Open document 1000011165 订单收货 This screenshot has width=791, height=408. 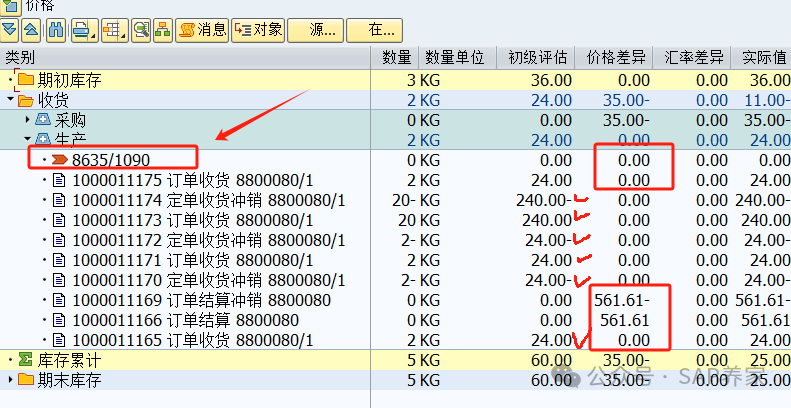193,340
